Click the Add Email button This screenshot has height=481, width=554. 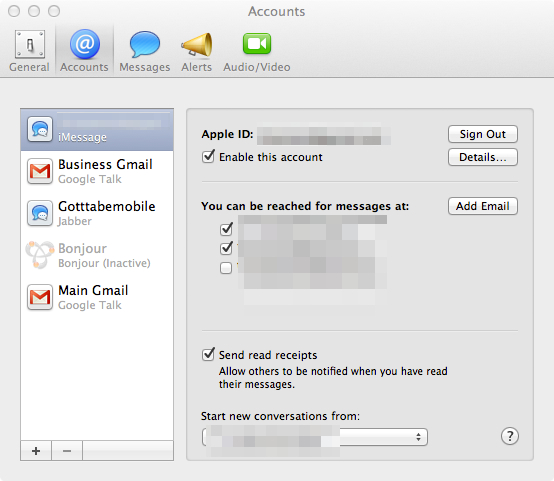(483, 206)
